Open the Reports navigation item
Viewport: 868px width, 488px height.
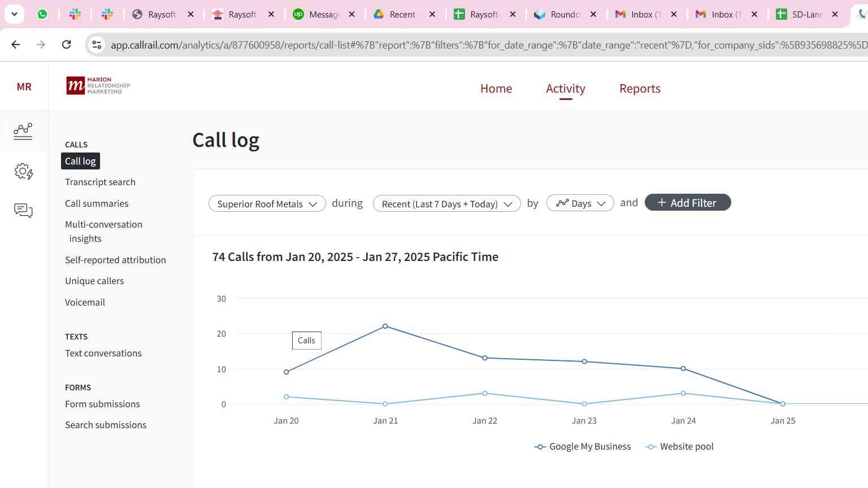pos(640,89)
